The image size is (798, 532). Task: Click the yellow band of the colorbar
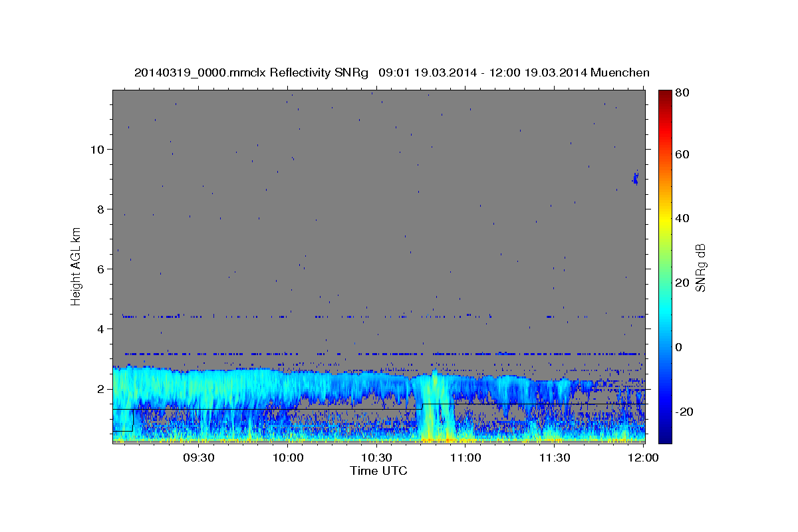665,219
